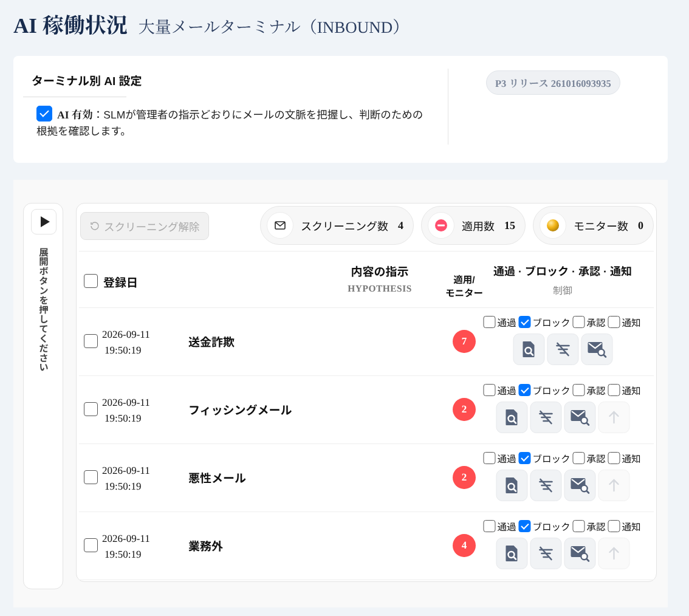The width and height of the screenshot is (689, 616).
Task: Click the yellow circle icon beside モニター数
Action: (x=553, y=225)
